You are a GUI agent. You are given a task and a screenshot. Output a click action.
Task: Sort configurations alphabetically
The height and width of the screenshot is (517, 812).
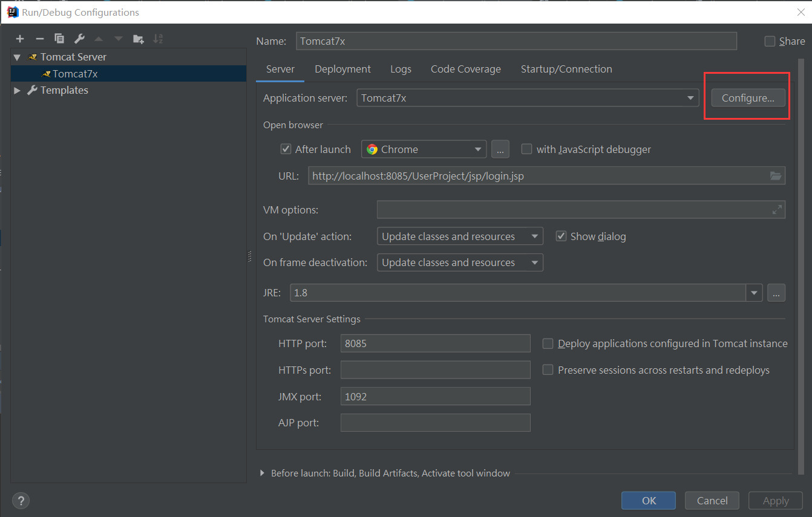158,39
